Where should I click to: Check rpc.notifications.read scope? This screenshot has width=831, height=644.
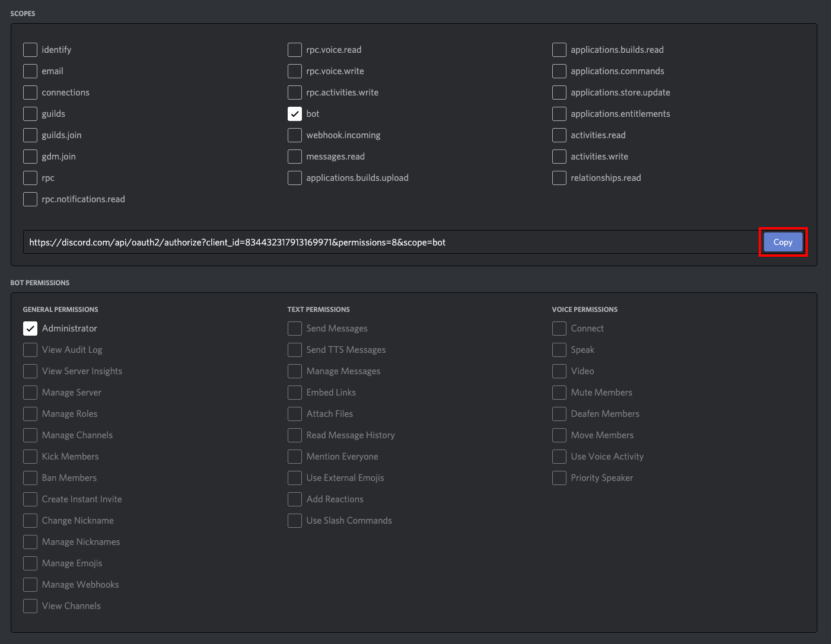pyautogui.click(x=30, y=199)
